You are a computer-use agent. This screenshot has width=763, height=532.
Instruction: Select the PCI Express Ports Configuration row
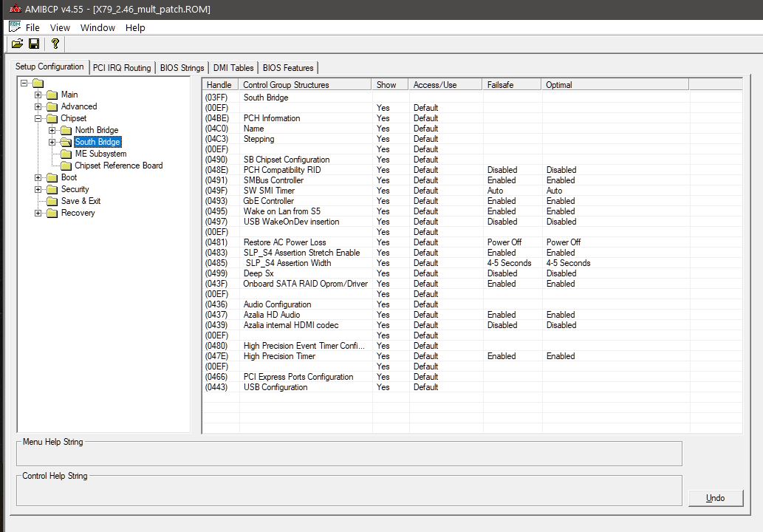coord(472,377)
